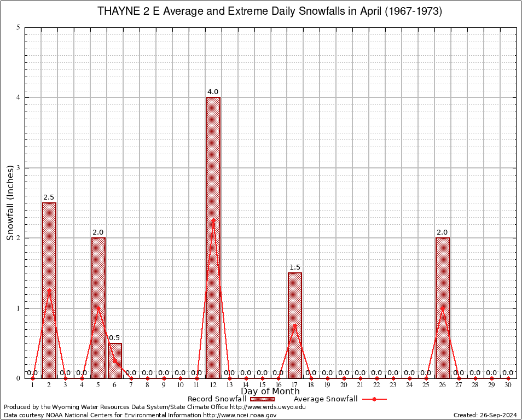The image size is (522, 420).
Task: Click the average snowfall peak point on day 12
Action: click(x=213, y=220)
